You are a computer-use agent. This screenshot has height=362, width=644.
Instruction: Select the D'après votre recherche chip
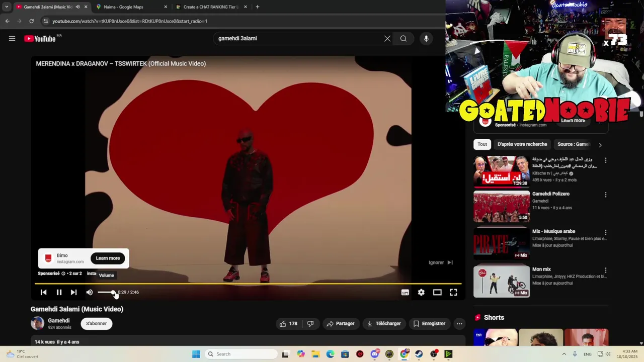point(522,144)
